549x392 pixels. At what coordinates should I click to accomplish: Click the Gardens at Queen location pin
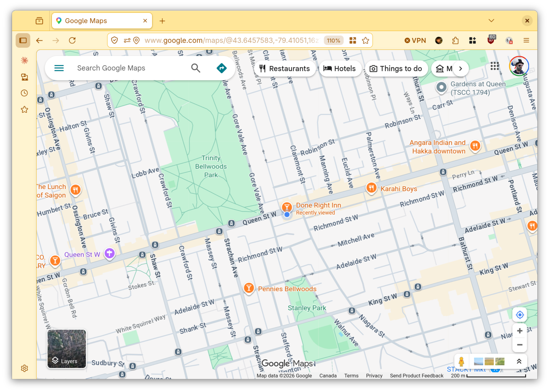coord(441,87)
